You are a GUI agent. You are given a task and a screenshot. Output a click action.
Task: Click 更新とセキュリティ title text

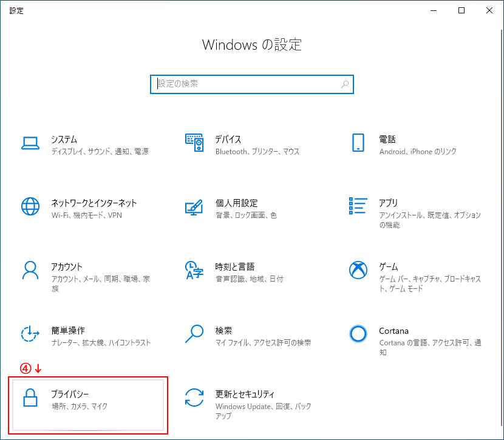[245, 394]
